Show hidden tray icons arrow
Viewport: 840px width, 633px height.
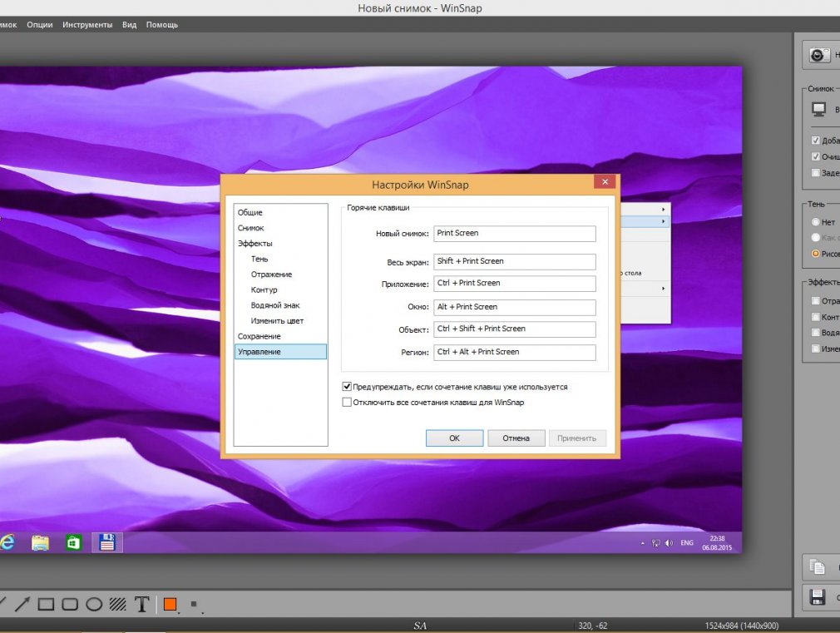[643, 543]
